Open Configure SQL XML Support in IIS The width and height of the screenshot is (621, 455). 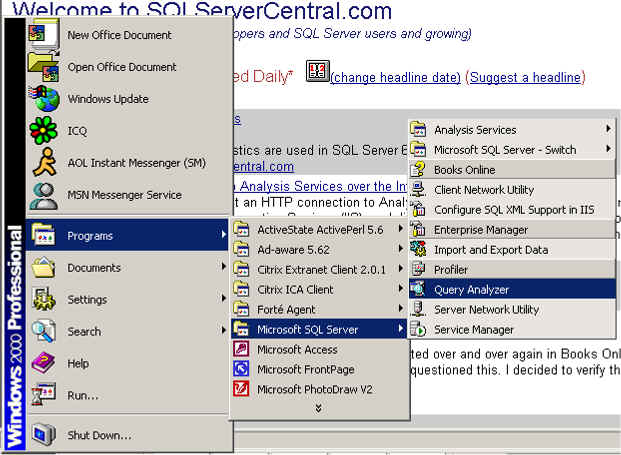(x=512, y=209)
